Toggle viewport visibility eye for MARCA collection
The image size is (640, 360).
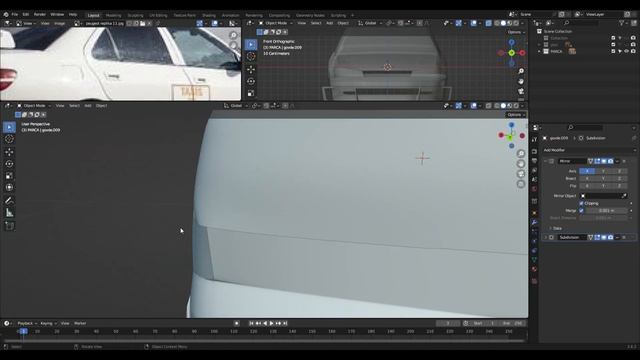[x=627, y=51]
